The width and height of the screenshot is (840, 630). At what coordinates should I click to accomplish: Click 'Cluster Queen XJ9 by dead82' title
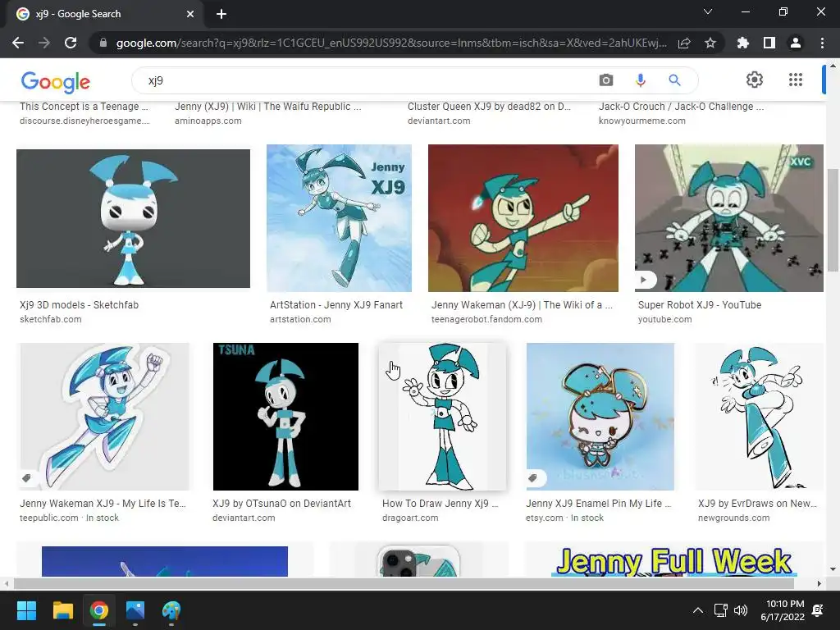489,107
